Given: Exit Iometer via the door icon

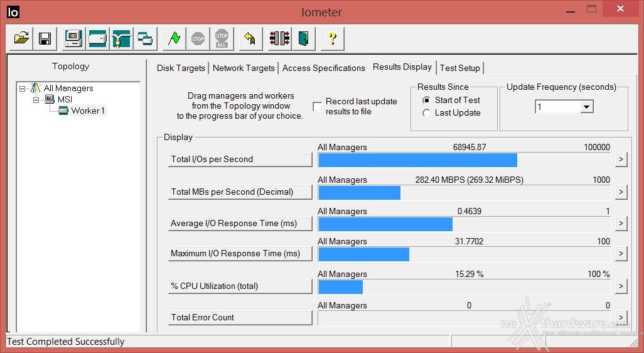Looking at the screenshot, I should [x=303, y=39].
